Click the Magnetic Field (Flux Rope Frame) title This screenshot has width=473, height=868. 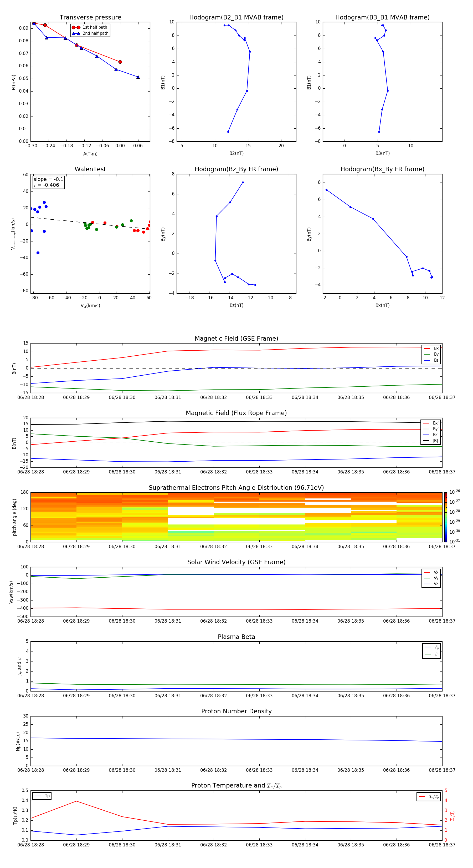[x=236, y=413]
